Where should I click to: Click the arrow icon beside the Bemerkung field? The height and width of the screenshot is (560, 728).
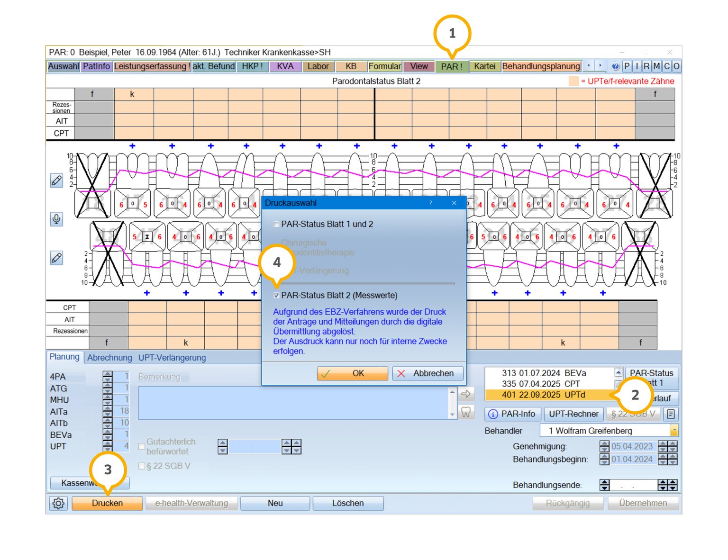point(466,394)
